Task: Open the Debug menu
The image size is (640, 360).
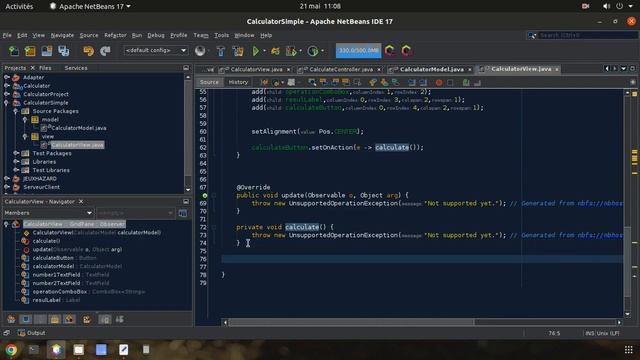Action: [x=156, y=36]
